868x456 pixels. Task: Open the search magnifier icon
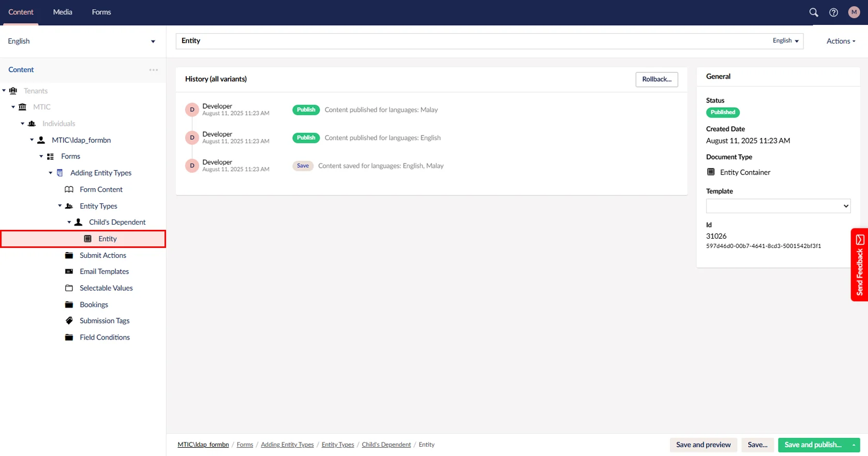pos(813,12)
